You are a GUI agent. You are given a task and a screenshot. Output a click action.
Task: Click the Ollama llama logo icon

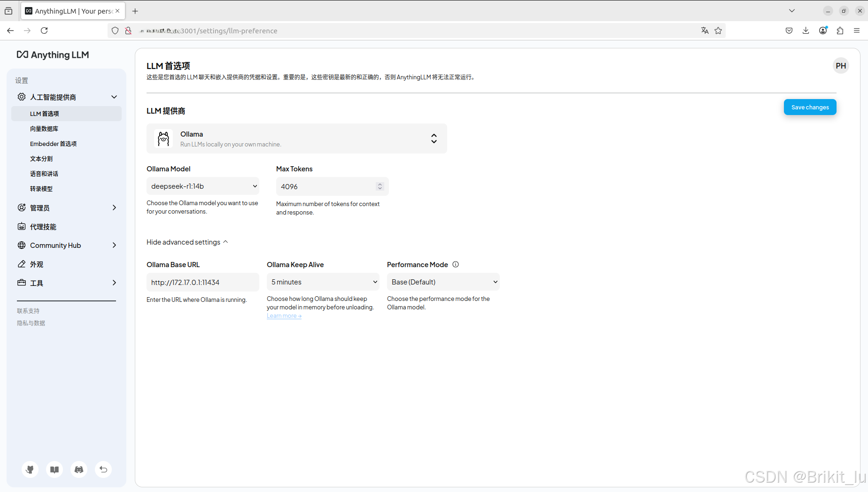[163, 138]
